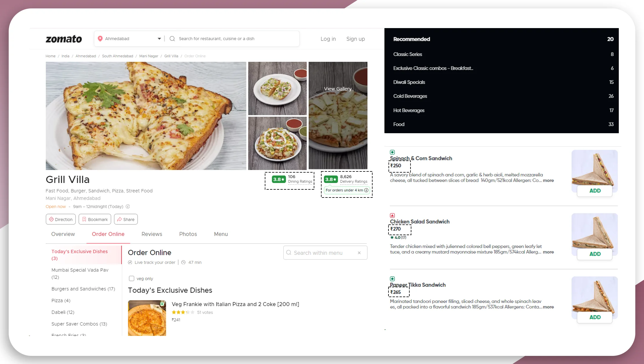
Task: Expand the Recommended category in sidebar
Action: point(411,39)
